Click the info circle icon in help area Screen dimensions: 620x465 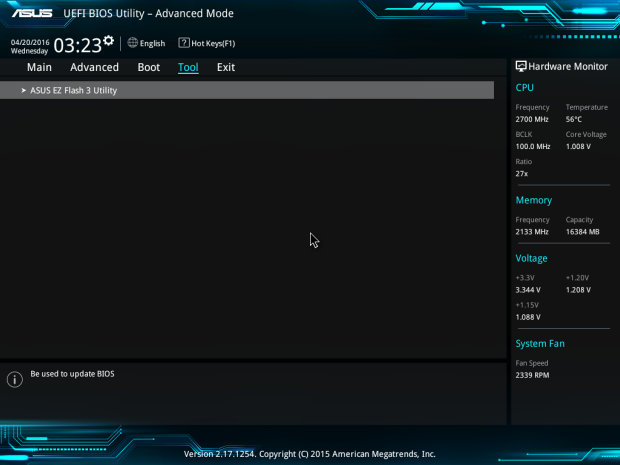coord(15,380)
